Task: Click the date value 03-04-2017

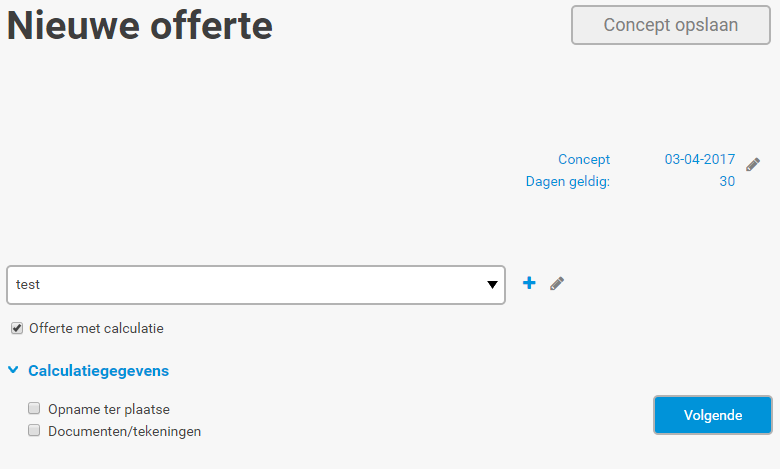Action: (x=699, y=159)
